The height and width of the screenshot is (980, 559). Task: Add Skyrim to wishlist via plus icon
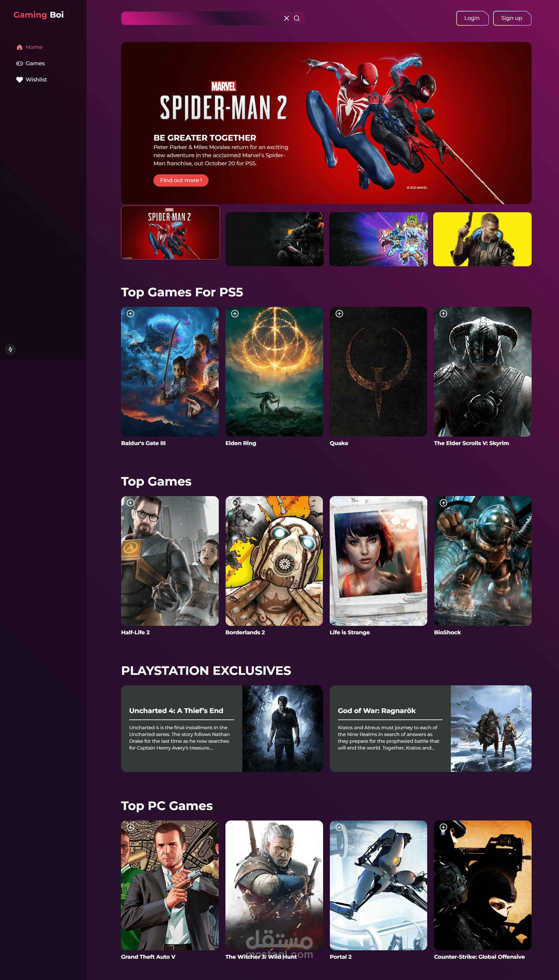443,314
